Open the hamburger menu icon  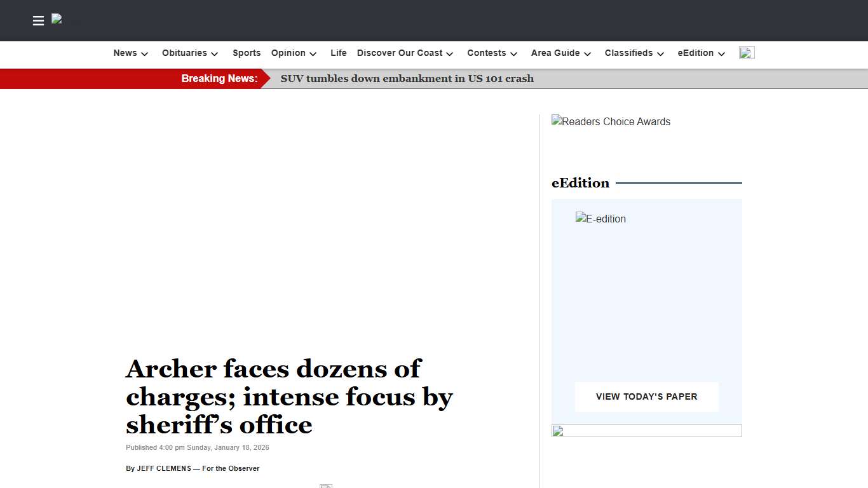tap(38, 21)
